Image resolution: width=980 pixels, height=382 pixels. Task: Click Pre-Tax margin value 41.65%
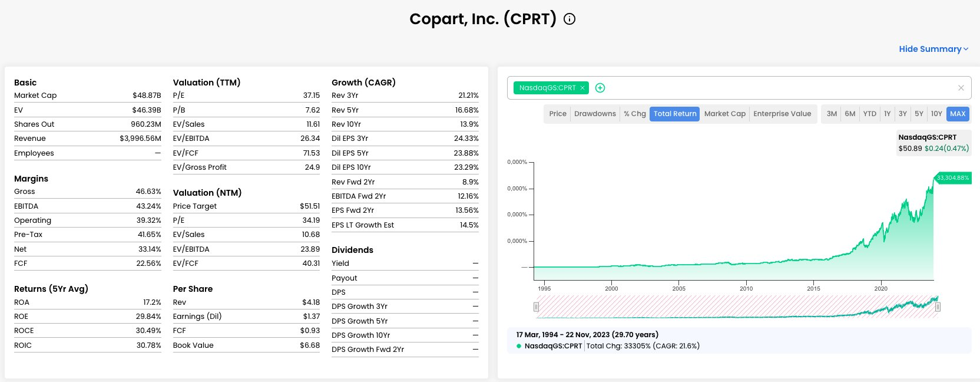pyautogui.click(x=149, y=235)
